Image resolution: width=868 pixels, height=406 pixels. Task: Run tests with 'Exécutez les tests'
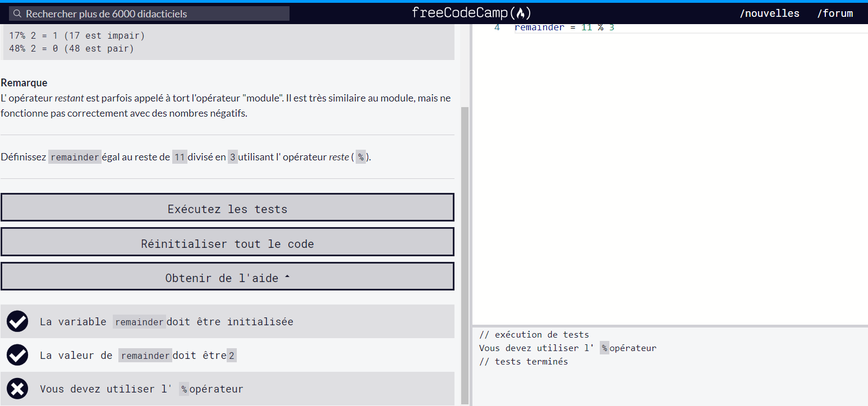[x=227, y=207]
